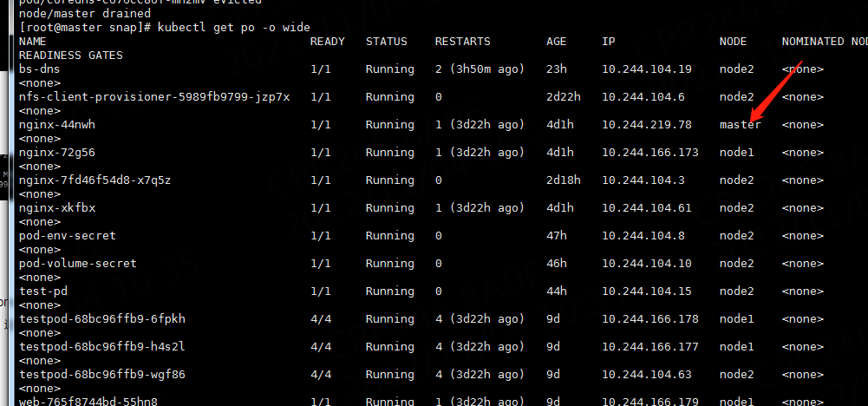The image size is (868, 406).
Task: Click Running status in the test-pd row
Action: [x=389, y=291]
